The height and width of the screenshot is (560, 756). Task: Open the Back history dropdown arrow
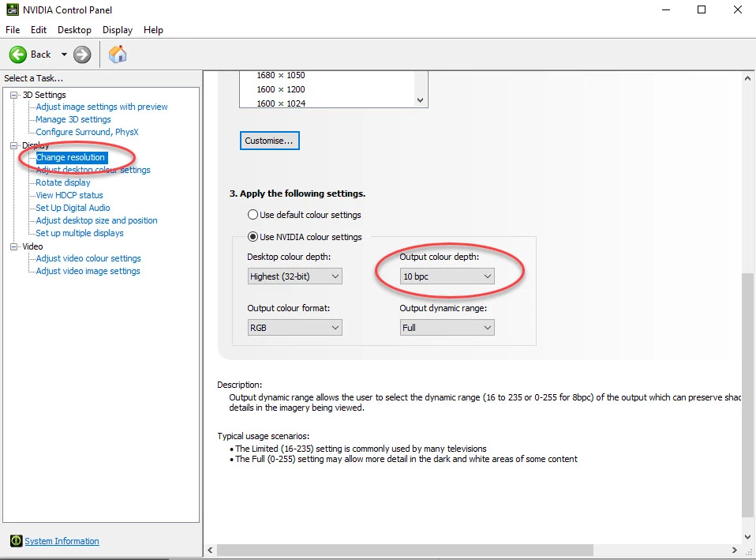(x=64, y=54)
